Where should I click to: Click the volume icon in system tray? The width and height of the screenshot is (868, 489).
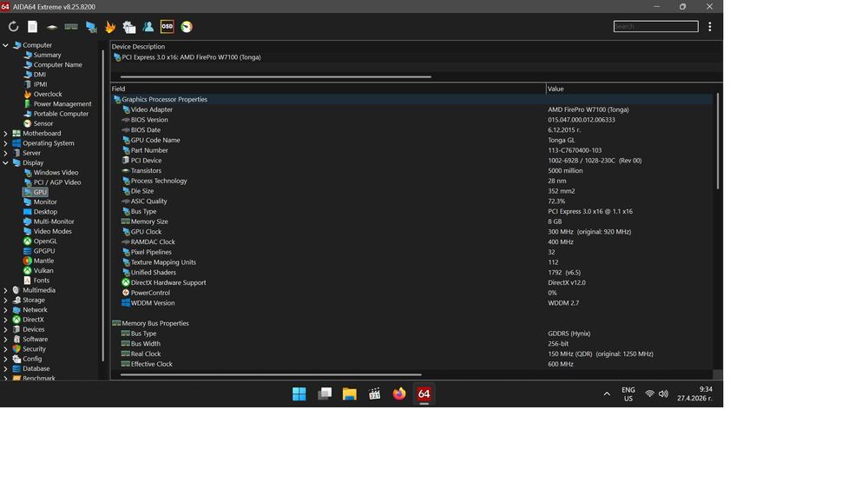click(663, 393)
